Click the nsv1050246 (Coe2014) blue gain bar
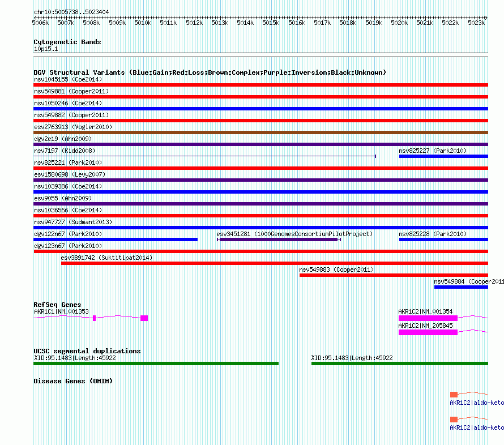 pyautogui.click(x=260, y=109)
